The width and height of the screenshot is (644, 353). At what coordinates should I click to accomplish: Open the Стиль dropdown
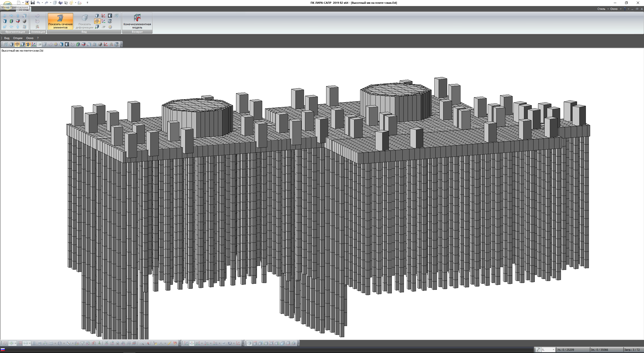click(603, 9)
